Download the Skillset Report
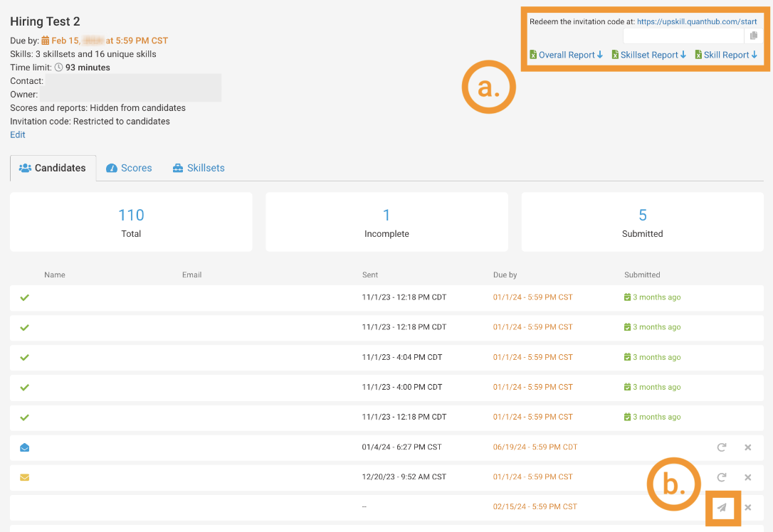Viewport: 773px width, 532px height. click(648, 55)
